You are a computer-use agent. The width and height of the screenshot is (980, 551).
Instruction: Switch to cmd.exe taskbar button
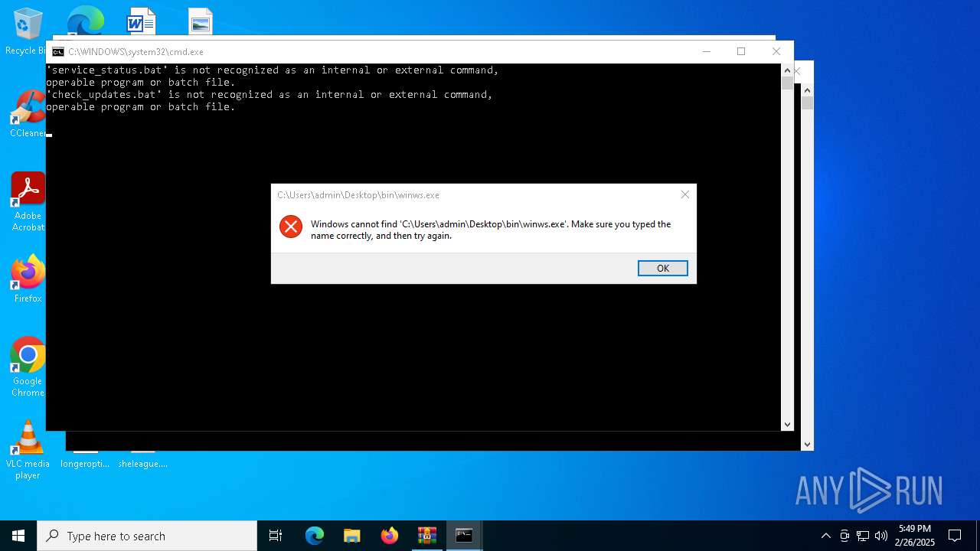point(465,536)
